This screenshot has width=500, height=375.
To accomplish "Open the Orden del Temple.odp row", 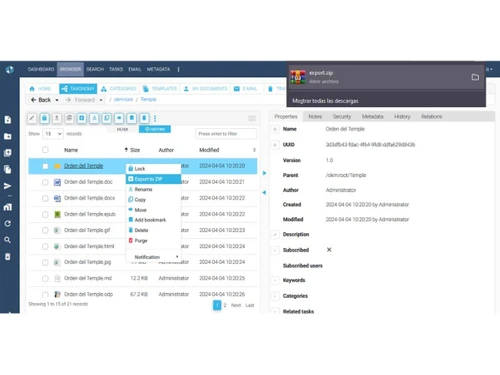I will 143,294.
